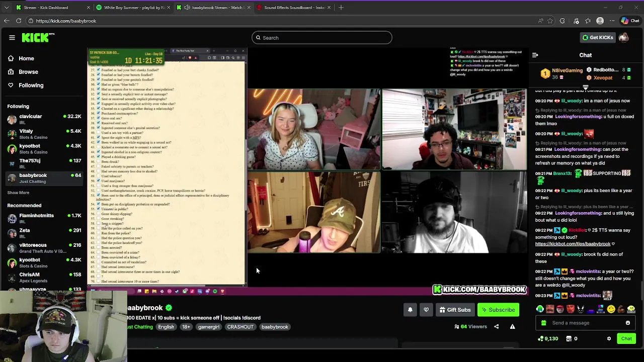This screenshot has height=362, width=644.
Task: Mute the baabybrook Stream tab audio
Action: [x=187, y=8]
